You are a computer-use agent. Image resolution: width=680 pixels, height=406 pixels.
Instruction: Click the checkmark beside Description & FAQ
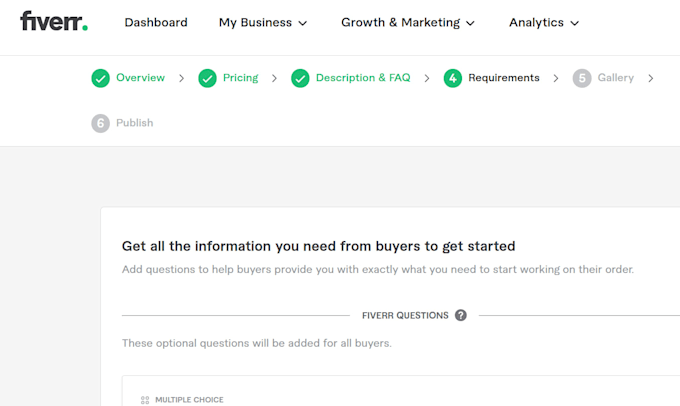click(300, 79)
